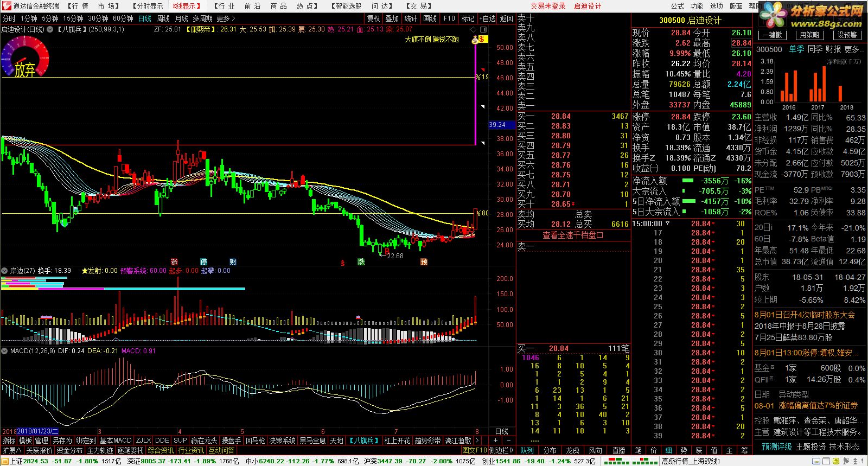Open 复权 adjustment options
The image size is (868, 466).
point(373,18)
